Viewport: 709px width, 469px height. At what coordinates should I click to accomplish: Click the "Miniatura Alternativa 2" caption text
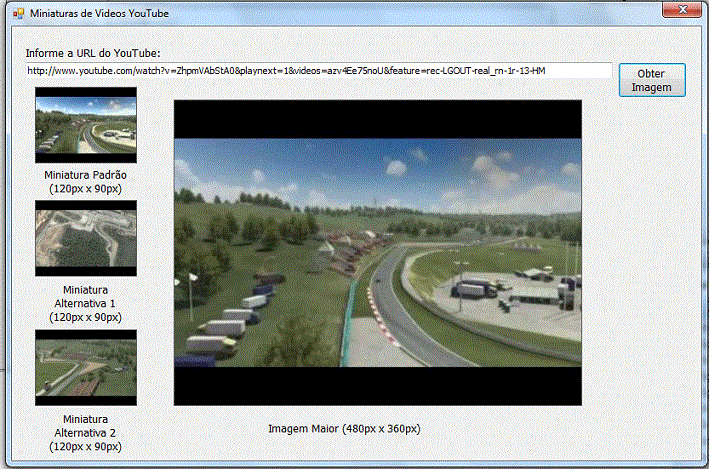[85, 432]
